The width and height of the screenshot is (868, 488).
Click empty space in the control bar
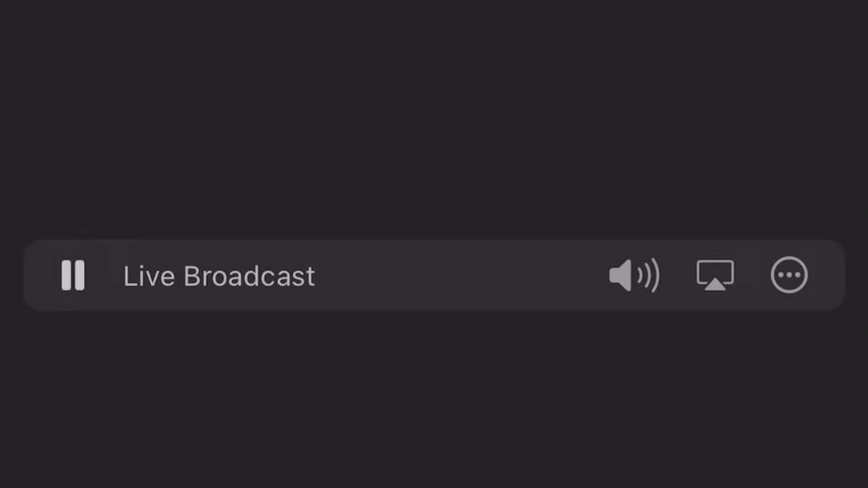tap(461, 275)
